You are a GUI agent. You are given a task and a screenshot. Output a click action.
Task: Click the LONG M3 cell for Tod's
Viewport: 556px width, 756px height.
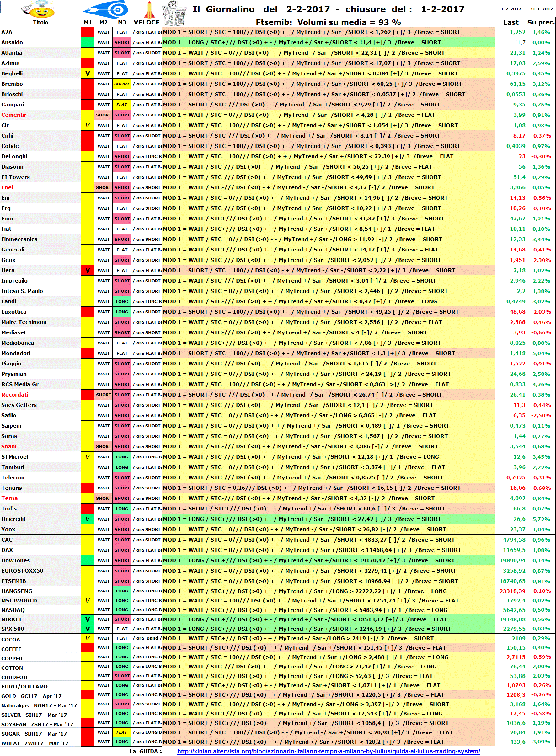[122, 509]
